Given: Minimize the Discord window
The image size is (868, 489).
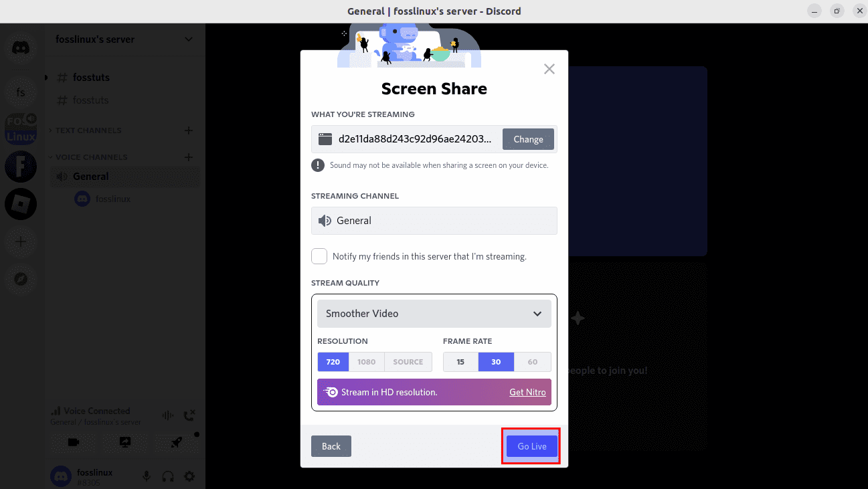Looking at the screenshot, I should coord(814,11).
